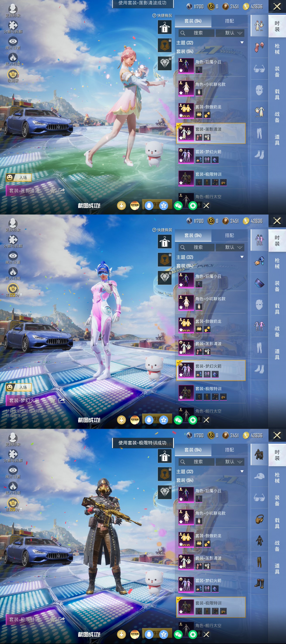Share to WeChat in the 梦幻火箭 screenshot
The height and width of the screenshot is (644, 286).
tap(178, 420)
